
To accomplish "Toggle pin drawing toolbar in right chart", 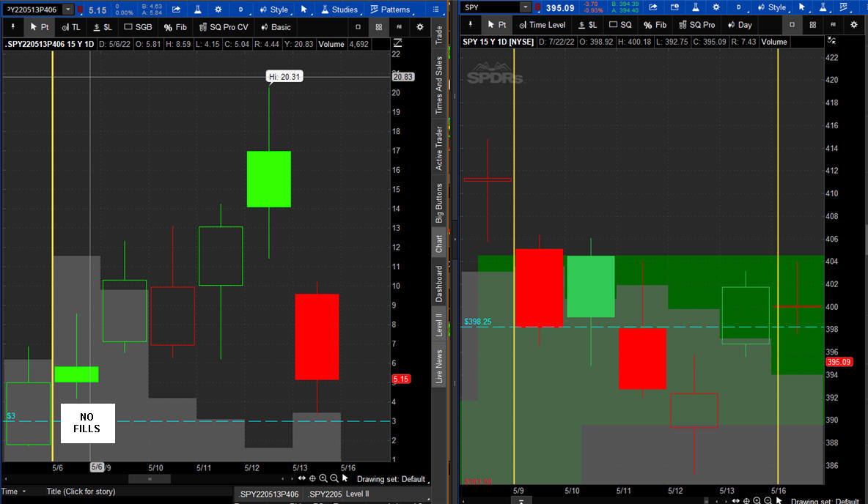I will point(471,24).
